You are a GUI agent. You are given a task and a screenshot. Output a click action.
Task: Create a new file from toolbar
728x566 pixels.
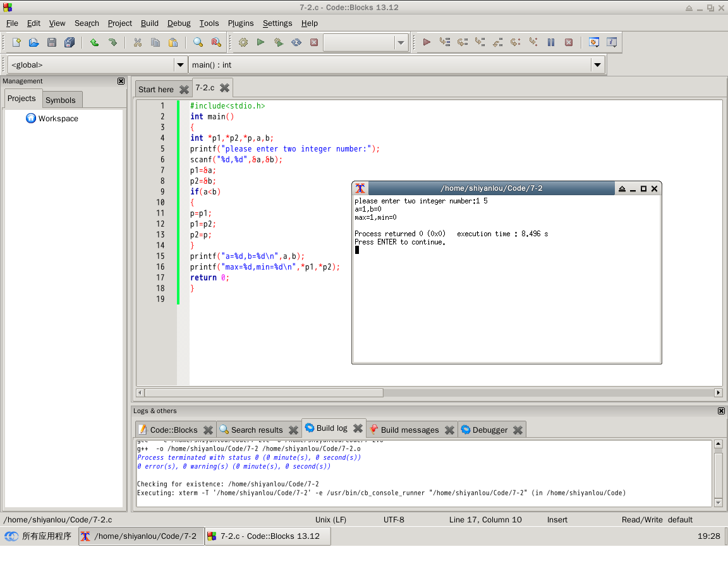tap(16, 43)
